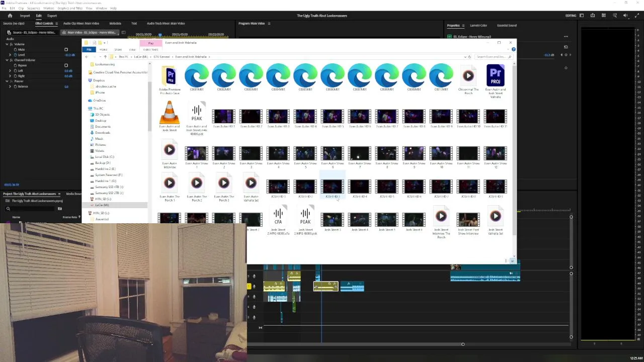Toggle the fx switch for Channel Volume

point(11,60)
